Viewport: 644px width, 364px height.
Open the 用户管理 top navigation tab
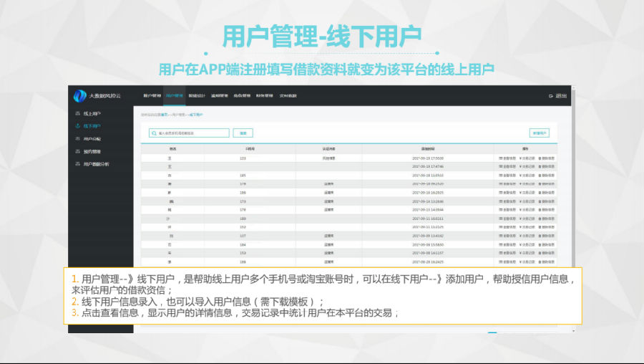click(x=175, y=95)
